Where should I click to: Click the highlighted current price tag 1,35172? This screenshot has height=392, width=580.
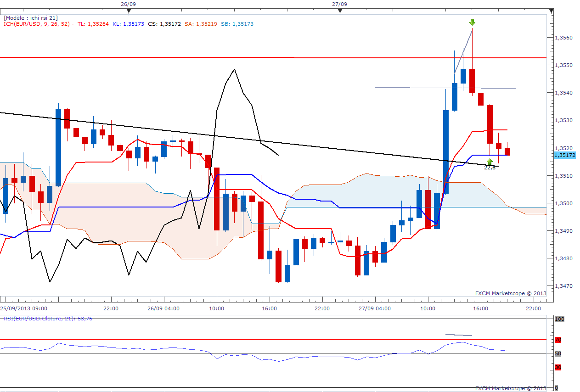pyautogui.click(x=565, y=156)
